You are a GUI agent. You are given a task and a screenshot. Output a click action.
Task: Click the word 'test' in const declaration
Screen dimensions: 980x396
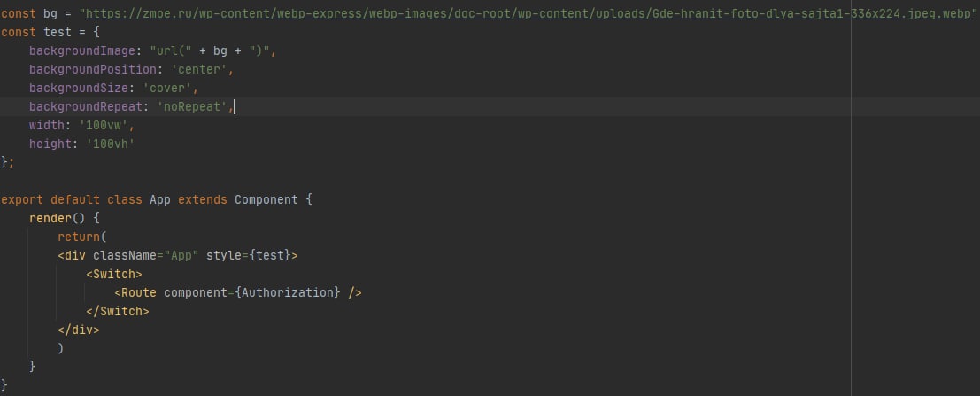(x=58, y=32)
